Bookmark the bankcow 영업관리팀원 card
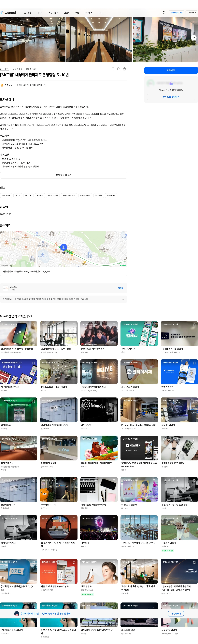 (x=194, y=363)
